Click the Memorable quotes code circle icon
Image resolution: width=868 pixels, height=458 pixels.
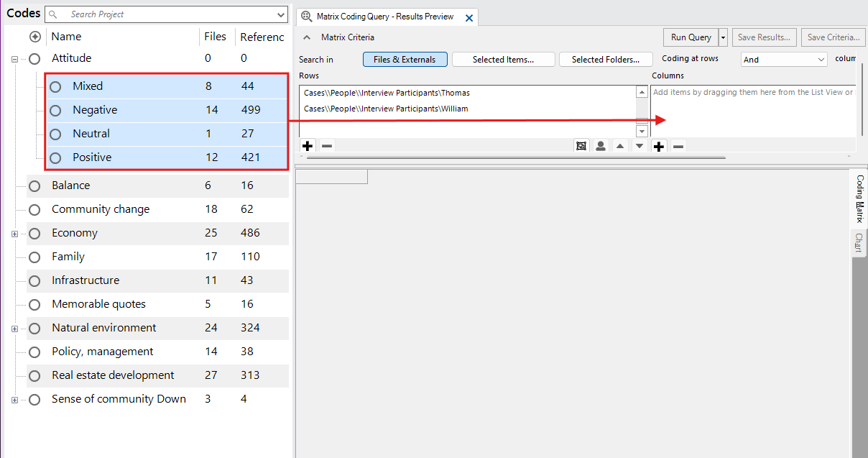click(34, 305)
